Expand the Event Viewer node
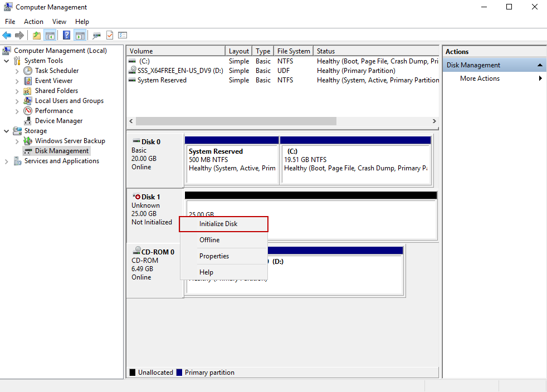Screen dimensions: 547x392 pos(17,81)
